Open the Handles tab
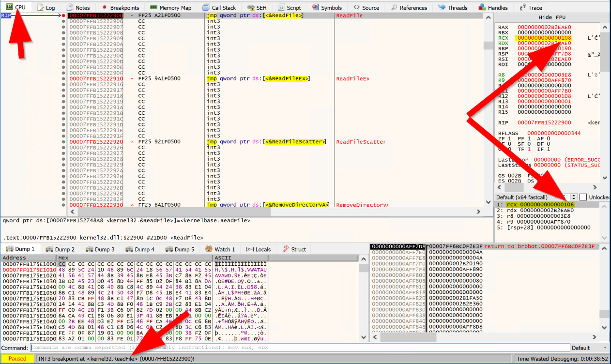This screenshot has width=611, height=364. pos(493,8)
